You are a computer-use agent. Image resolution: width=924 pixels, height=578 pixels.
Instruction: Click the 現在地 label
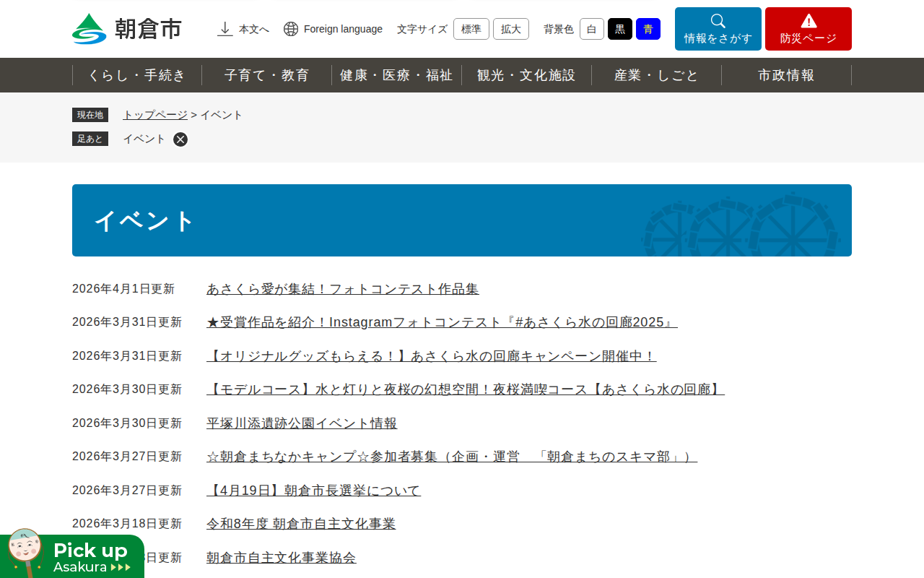click(90, 115)
